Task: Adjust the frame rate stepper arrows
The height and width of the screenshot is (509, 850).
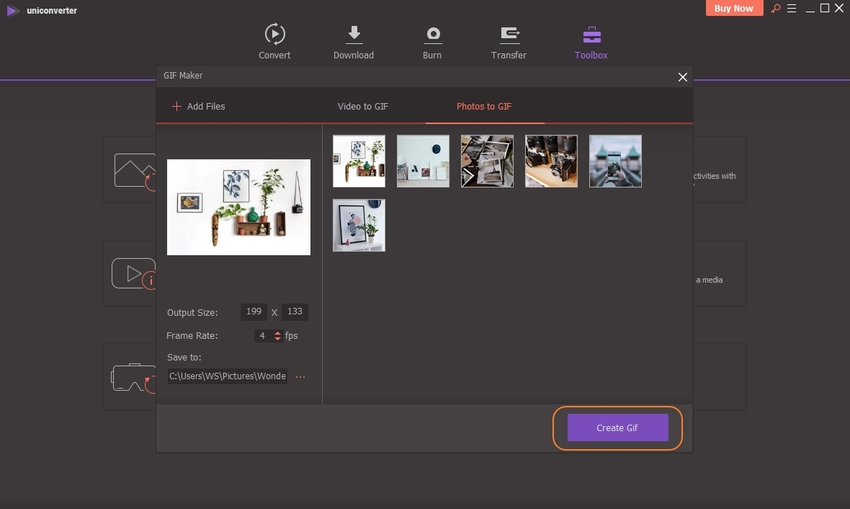Action: tap(278, 336)
